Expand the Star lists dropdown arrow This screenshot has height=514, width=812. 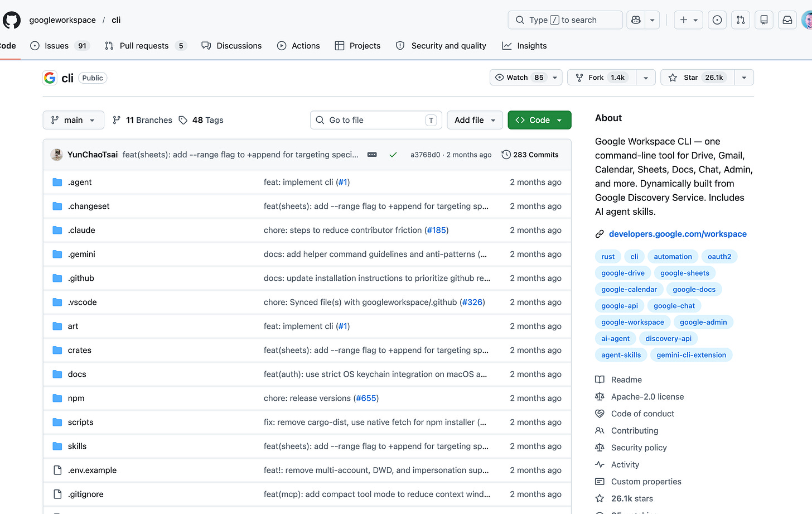coord(744,78)
